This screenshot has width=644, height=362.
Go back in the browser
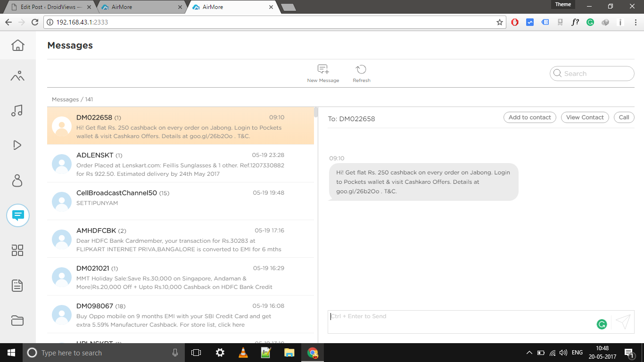point(8,22)
